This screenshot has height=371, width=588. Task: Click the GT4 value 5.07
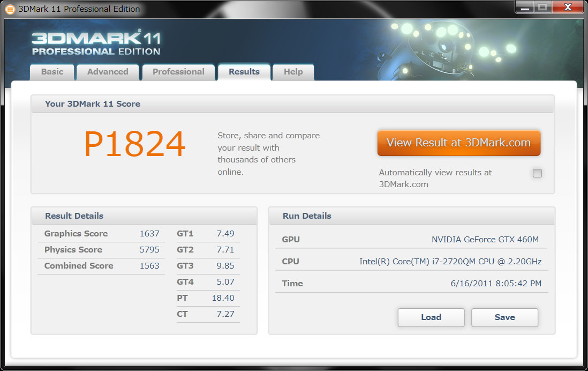[x=225, y=282]
